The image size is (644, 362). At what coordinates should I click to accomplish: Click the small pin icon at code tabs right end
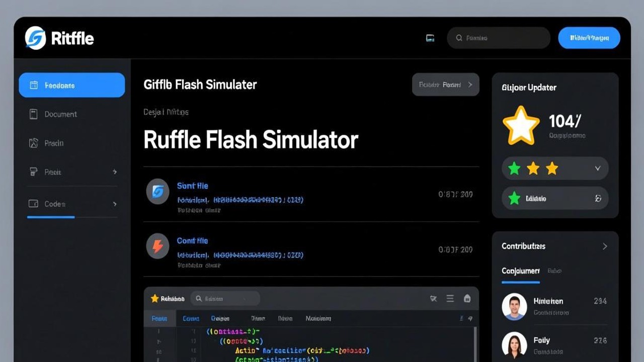click(x=470, y=318)
